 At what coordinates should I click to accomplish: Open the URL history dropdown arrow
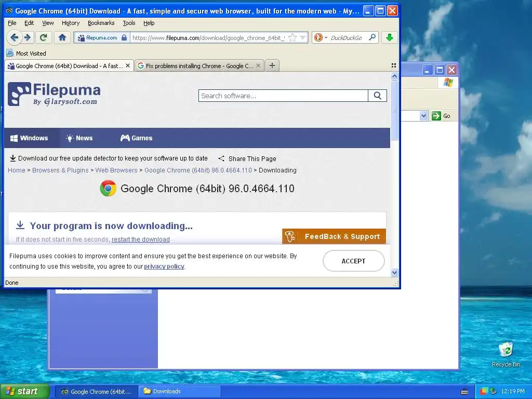click(303, 37)
